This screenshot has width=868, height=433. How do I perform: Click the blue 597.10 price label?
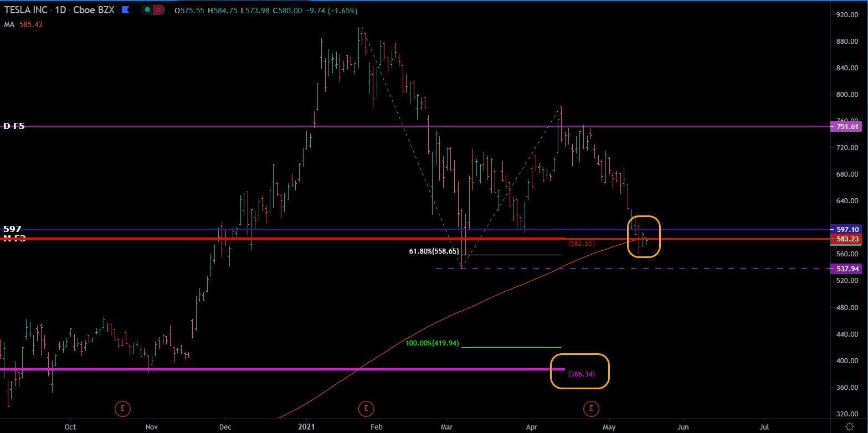tap(846, 229)
